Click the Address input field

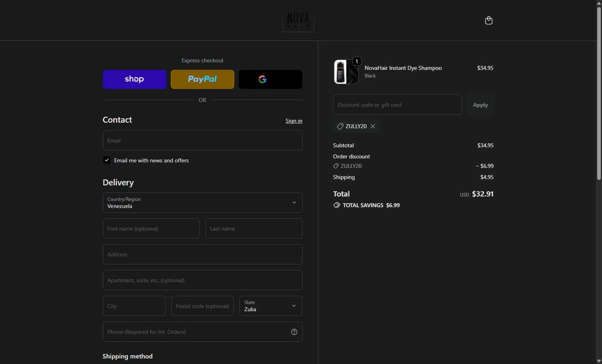(203, 254)
